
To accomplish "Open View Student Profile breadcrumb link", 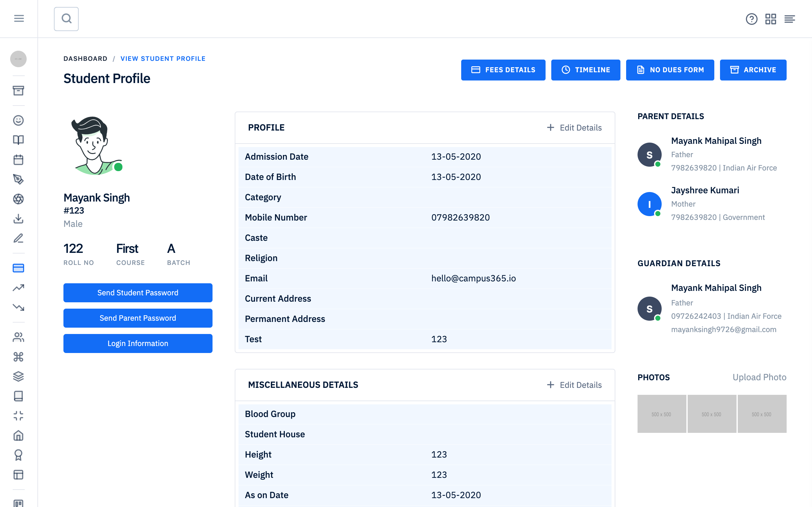I will pos(163,59).
